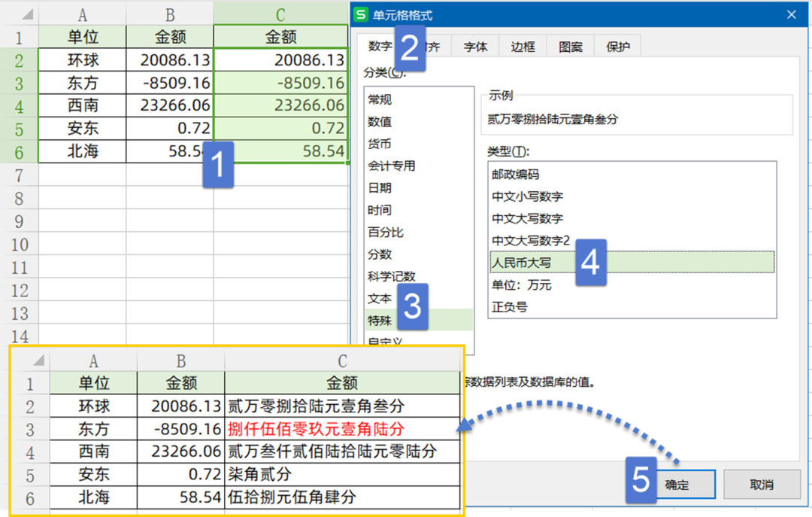The image size is (812, 517).
Task: Click cell C3 showing -8509.16
Action: point(280,83)
